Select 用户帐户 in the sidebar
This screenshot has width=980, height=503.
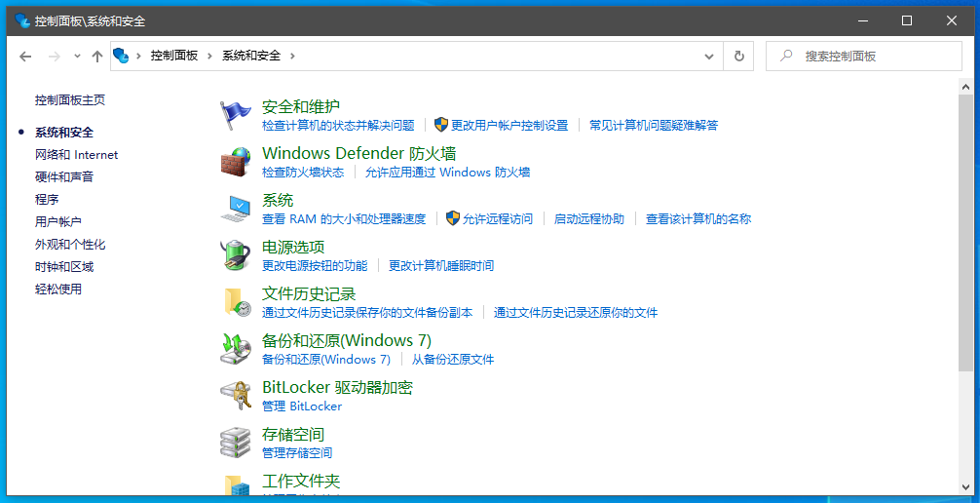coord(58,221)
